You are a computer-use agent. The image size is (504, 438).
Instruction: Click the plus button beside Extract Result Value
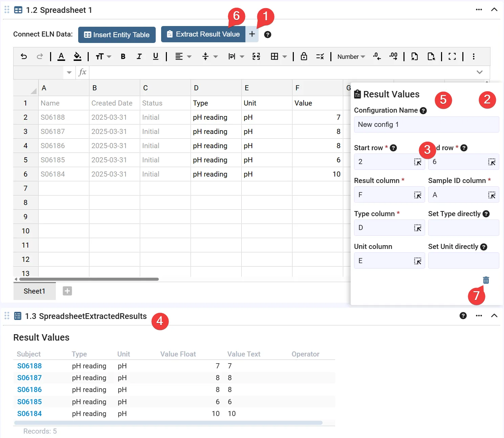pos(252,34)
